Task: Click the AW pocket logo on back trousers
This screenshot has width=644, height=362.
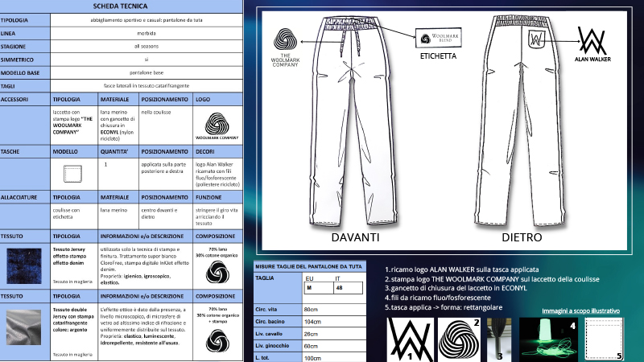Action: click(536, 39)
